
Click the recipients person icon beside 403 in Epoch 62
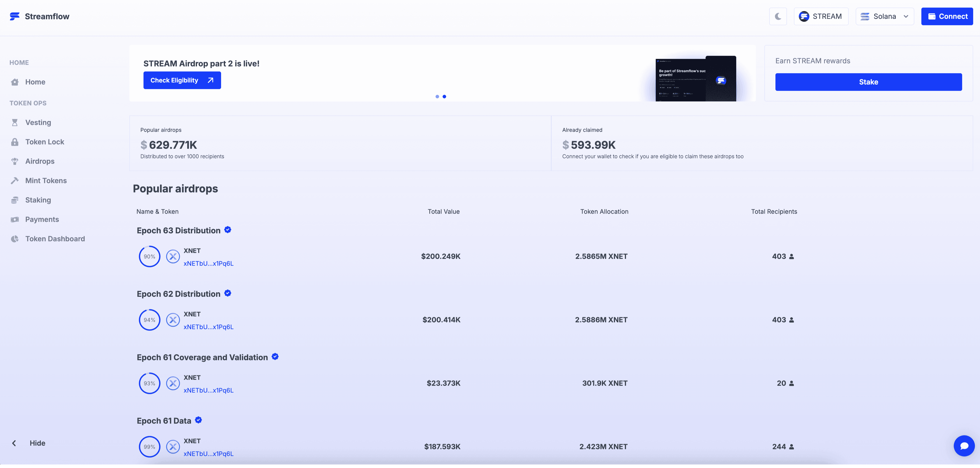point(792,320)
